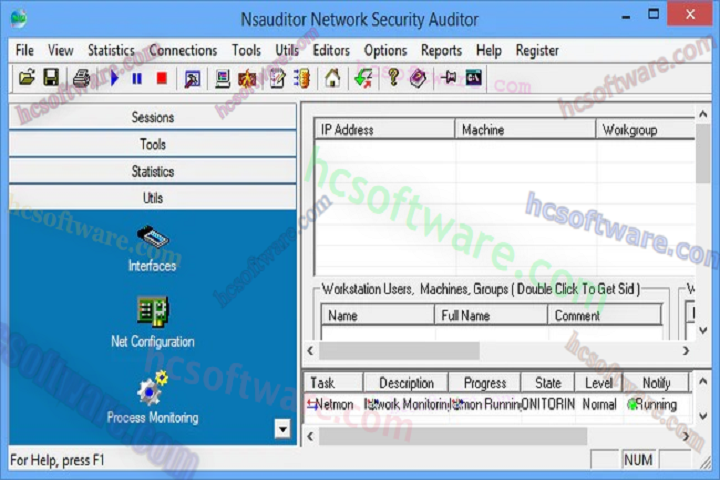
Task: Click the notepad with pencil icon
Action: 277,79
